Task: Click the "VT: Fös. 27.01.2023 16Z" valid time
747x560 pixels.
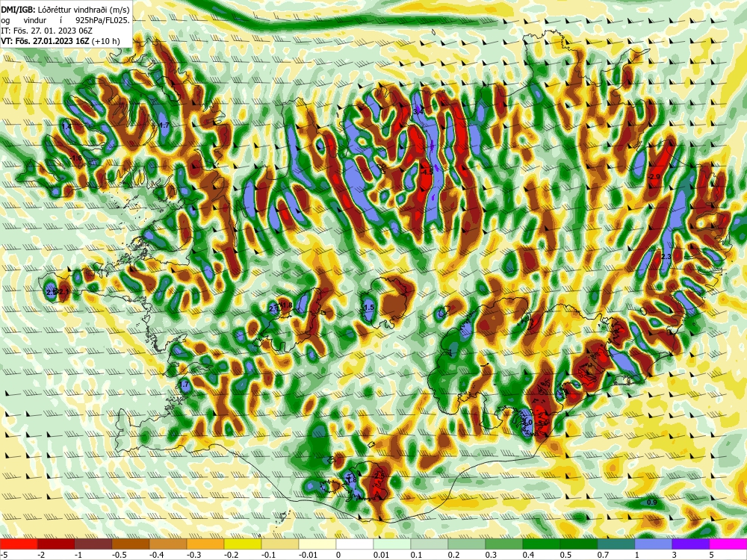Action: pyautogui.click(x=46, y=41)
